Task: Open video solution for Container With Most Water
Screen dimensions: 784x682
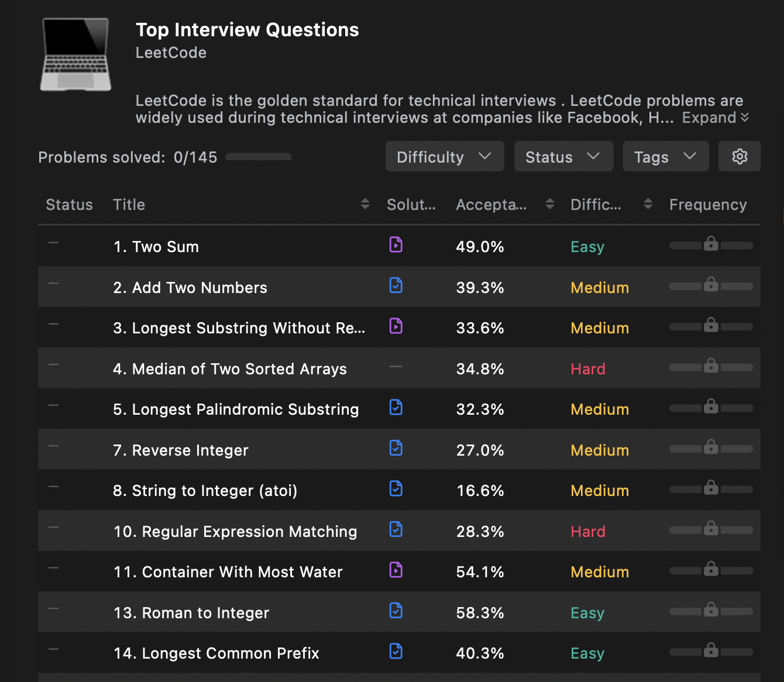Action: click(x=396, y=570)
